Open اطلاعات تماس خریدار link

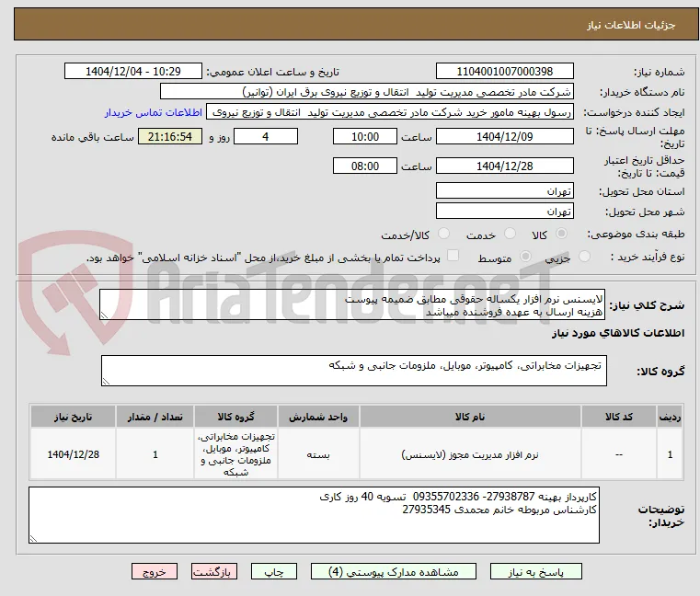[154, 112]
